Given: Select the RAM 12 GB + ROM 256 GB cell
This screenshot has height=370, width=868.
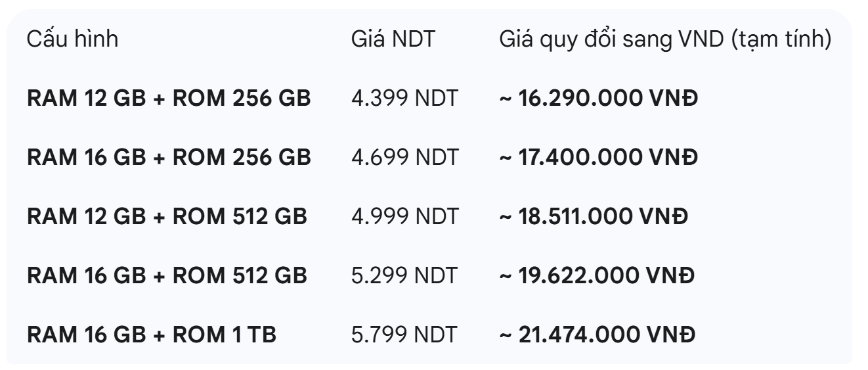Looking at the screenshot, I should click(x=169, y=99).
